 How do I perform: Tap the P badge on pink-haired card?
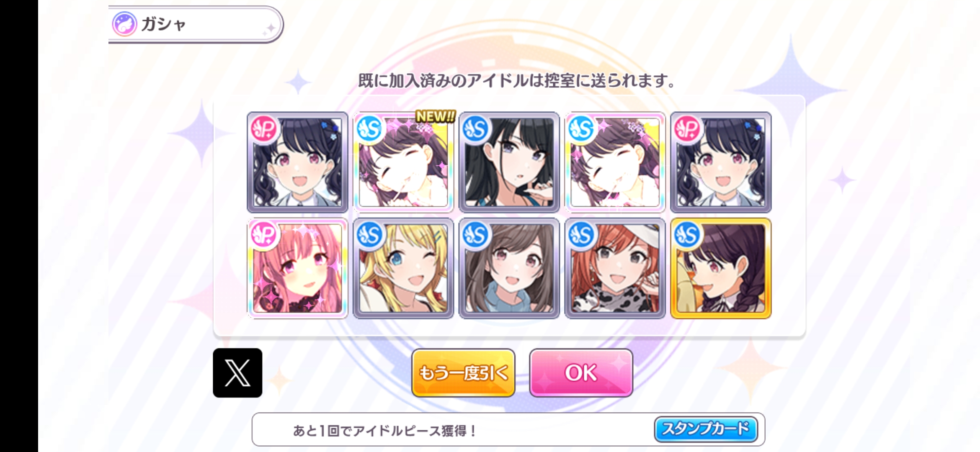click(264, 235)
